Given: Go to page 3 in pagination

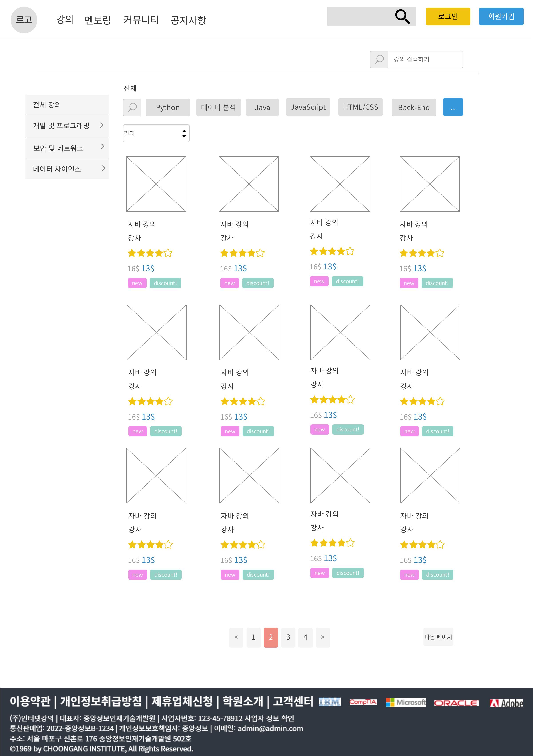Looking at the screenshot, I should [x=288, y=637].
